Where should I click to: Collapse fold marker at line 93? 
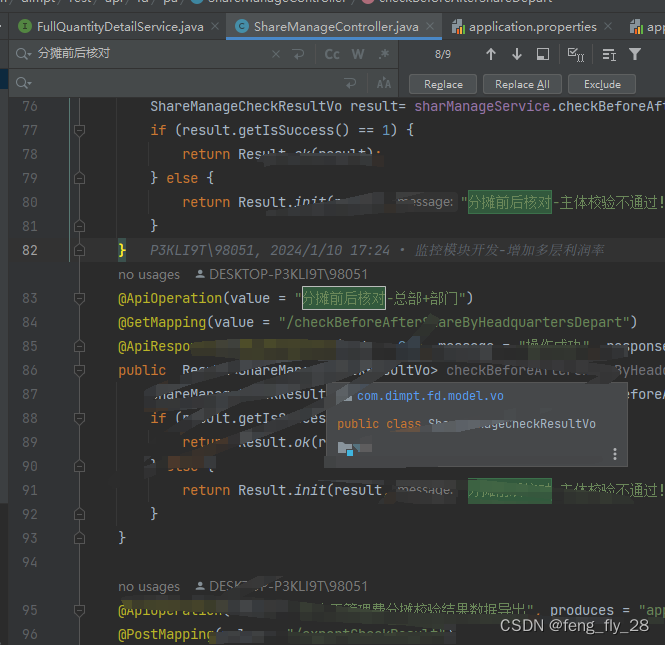[x=79, y=538]
